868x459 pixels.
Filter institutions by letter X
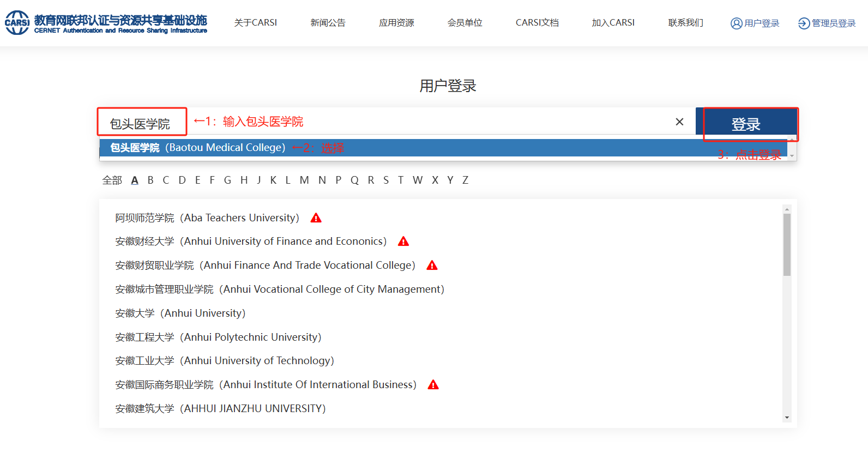[435, 180]
